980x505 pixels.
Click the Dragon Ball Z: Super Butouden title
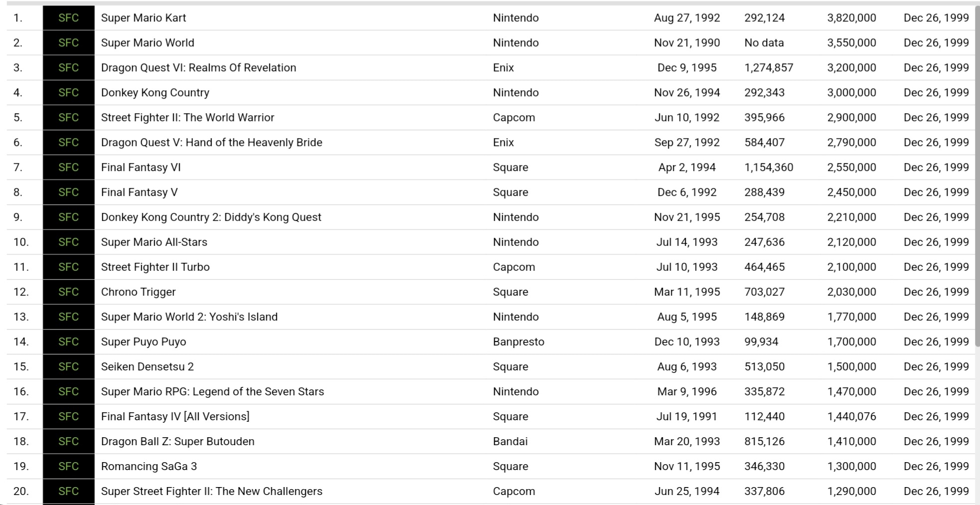click(x=178, y=442)
